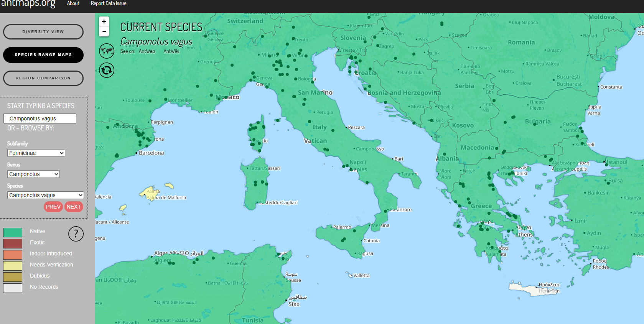Select Species Range Maps mode
The image size is (644, 324).
(x=43, y=55)
